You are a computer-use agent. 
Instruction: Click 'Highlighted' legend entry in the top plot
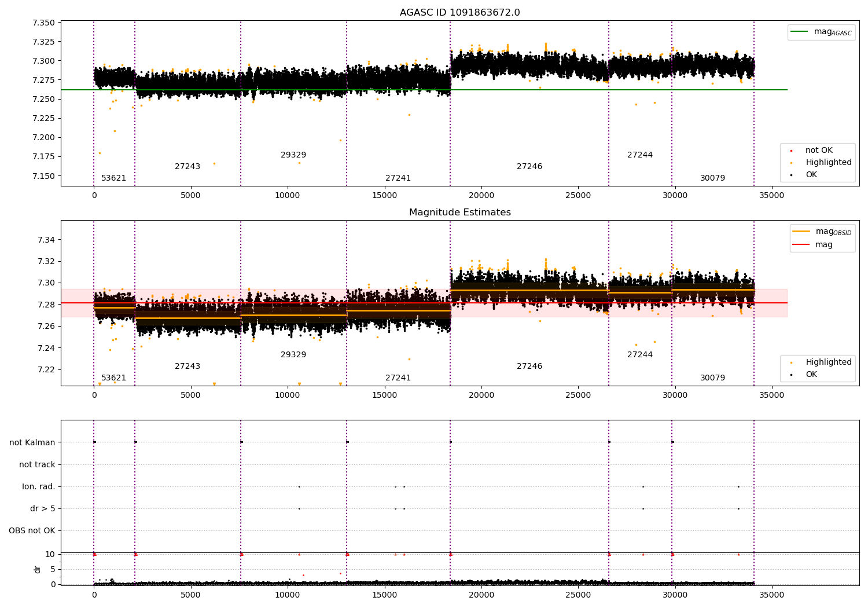pyautogui.click(x=828, y=162)
